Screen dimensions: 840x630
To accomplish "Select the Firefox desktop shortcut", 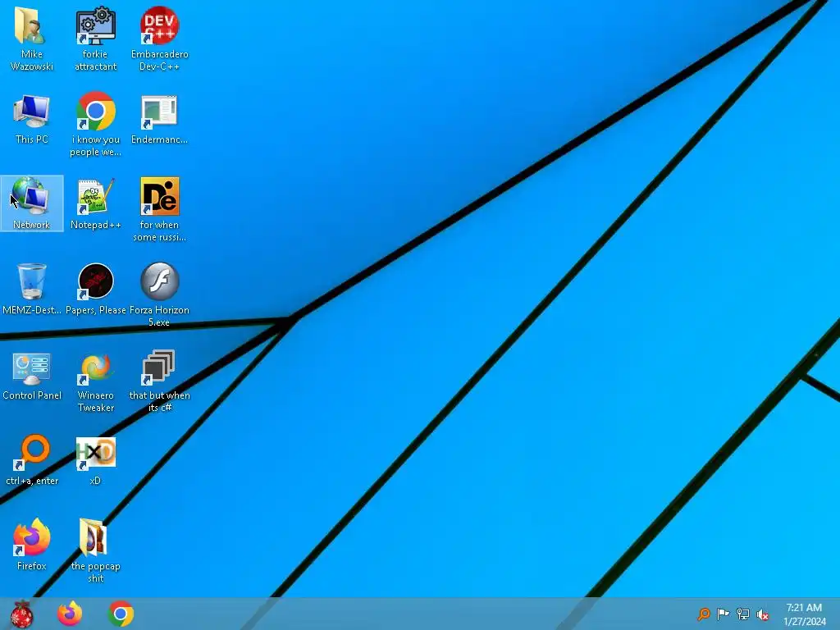I will pos(32,545).
